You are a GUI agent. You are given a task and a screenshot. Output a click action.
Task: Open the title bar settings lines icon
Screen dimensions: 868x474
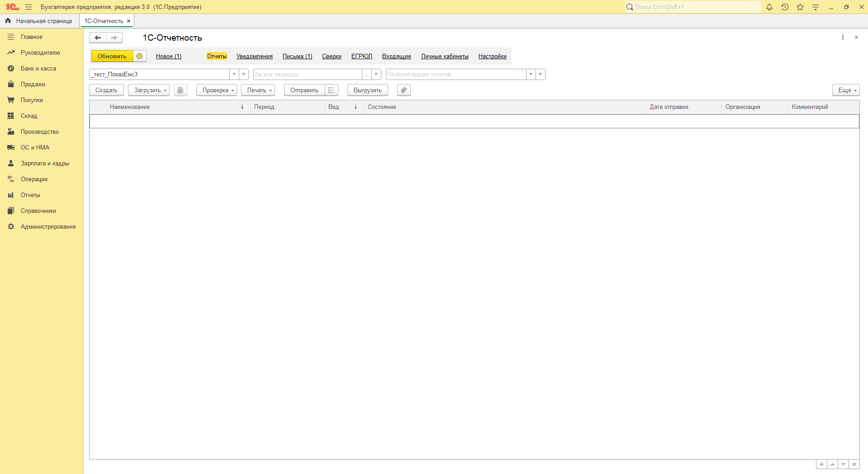[816, 7]
